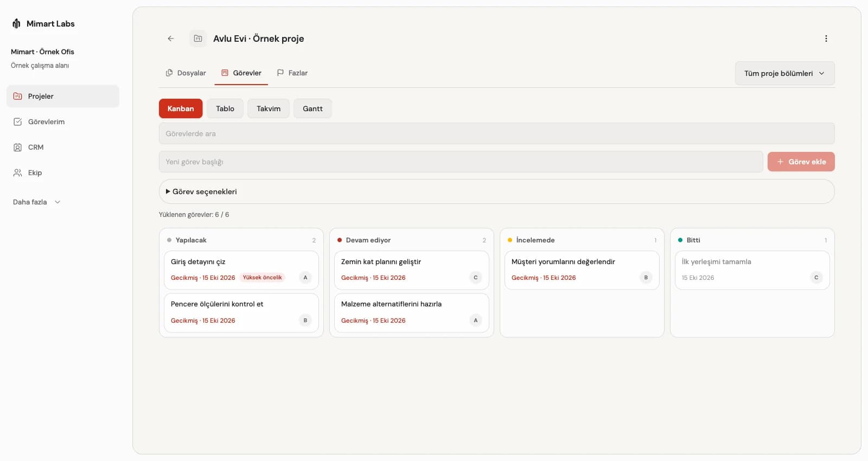Click the İncelemede column header
This screenshot has width=868, height=461.
tap(582, 240)
